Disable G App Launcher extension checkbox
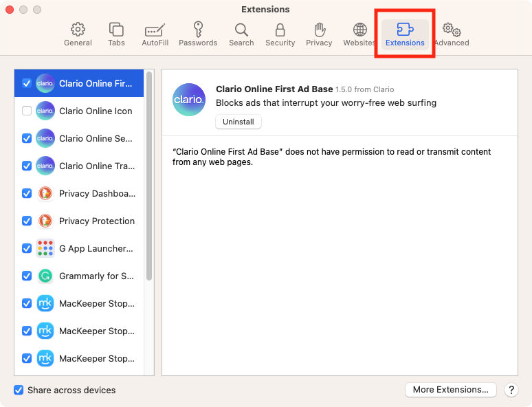This screenshot has height=407, width=532. coord(27,248)
